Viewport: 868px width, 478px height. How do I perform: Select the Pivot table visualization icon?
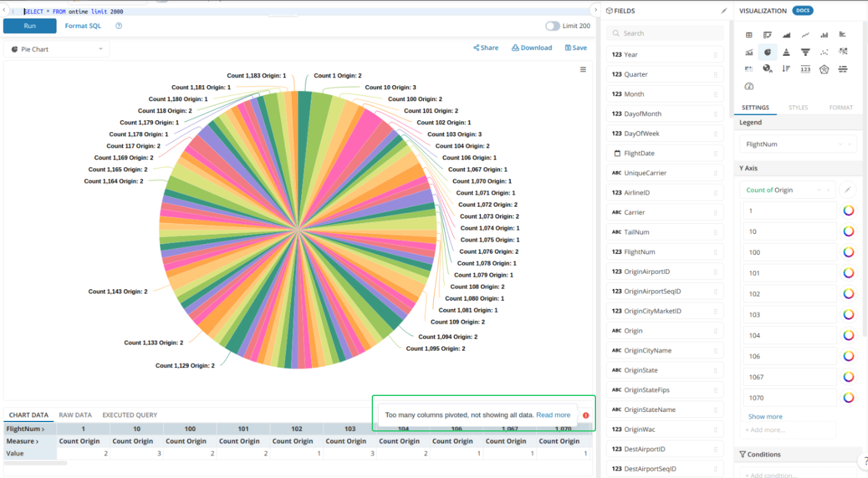(768, 35)
